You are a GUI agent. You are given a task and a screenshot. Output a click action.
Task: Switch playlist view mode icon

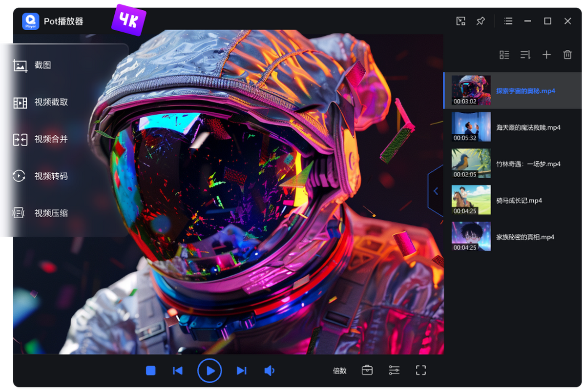504,55
